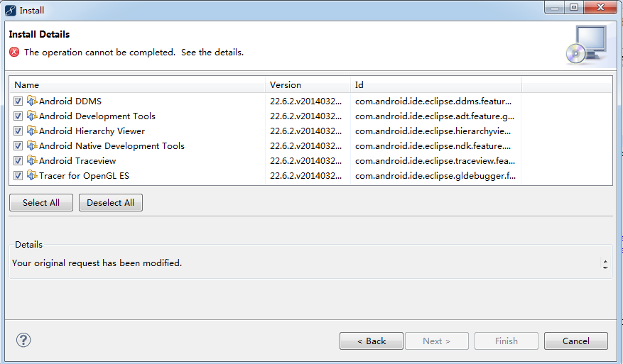Uncheck the Android DDMS checkbox
Image resolution: width=623 pixels, height=364 pixels.
(18, 101)
